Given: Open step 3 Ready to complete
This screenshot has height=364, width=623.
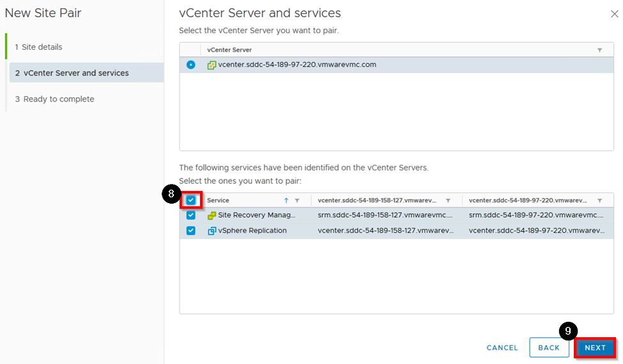Looking at the screenshot, I should click(59, 99).
